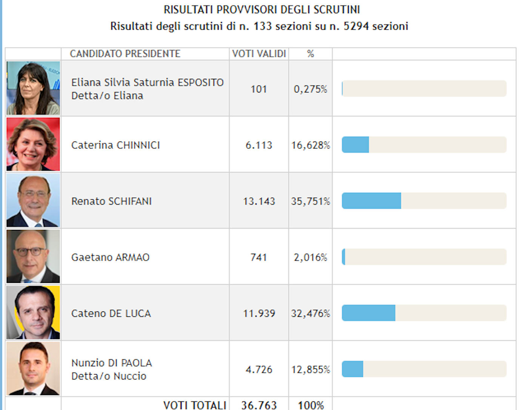Click Nunzio Di Paola's candidate photo
This screenshot has height=410, width=532.
coord(33,368)
